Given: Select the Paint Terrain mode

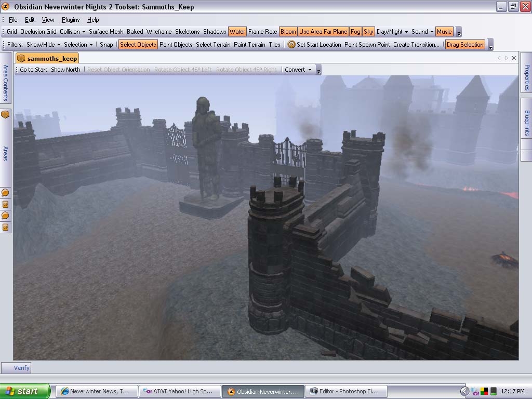Looking at the screenshot, I should [249, 45].
